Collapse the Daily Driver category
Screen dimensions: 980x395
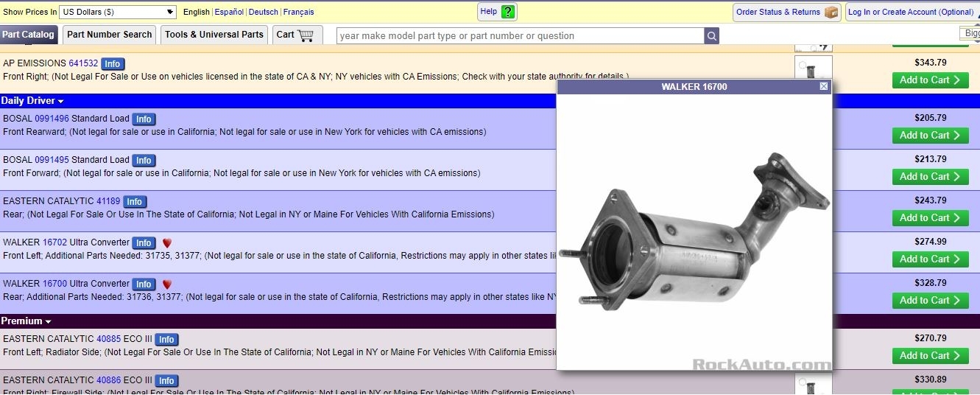32,101
